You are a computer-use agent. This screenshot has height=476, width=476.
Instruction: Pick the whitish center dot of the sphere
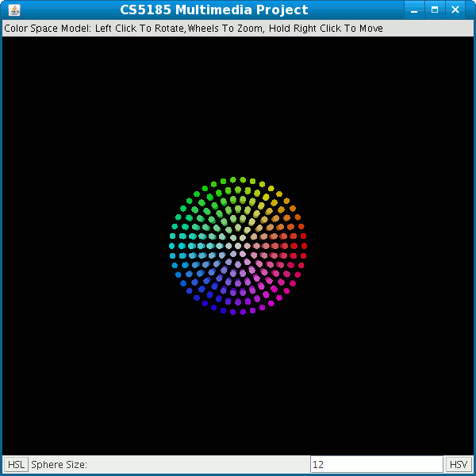pyautogui.click(x=238, y=245)
